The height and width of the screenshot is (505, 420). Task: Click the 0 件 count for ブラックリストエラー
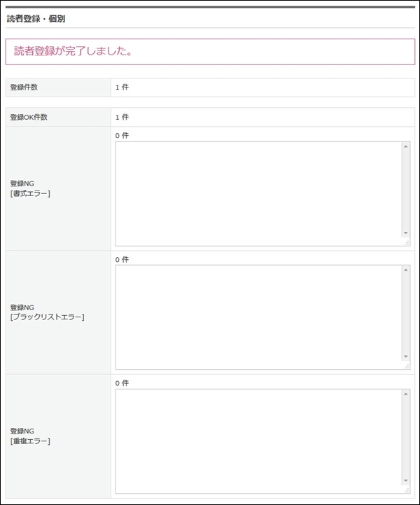(122, 259)
